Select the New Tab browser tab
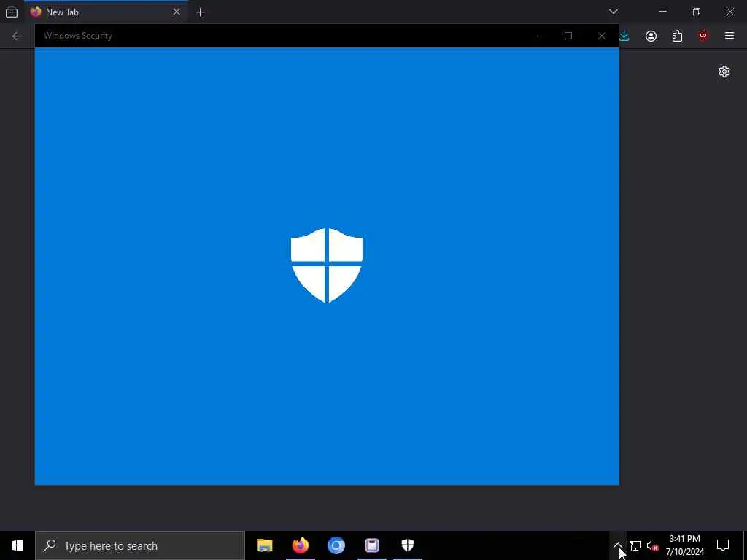 click(x=106, y=12)
